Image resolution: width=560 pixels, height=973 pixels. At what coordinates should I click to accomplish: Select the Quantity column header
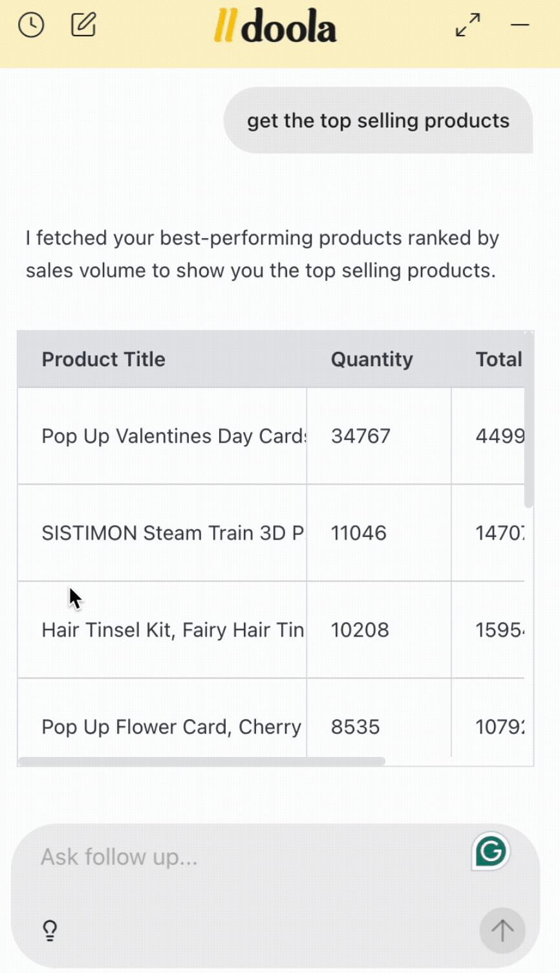click(x=372, y=360)
